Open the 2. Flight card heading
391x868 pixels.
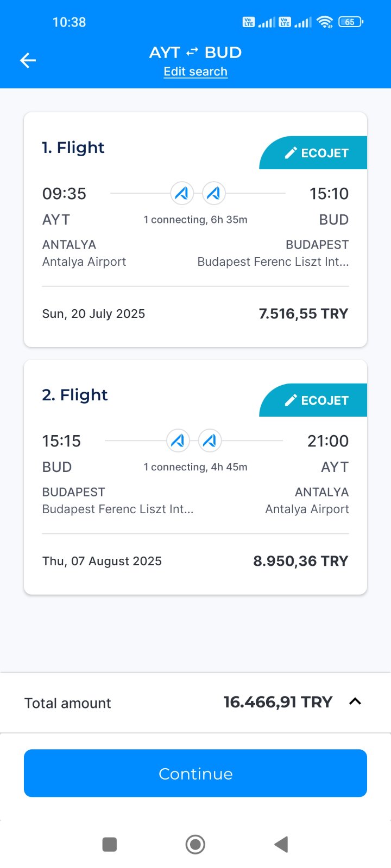[x=75, y=395]
